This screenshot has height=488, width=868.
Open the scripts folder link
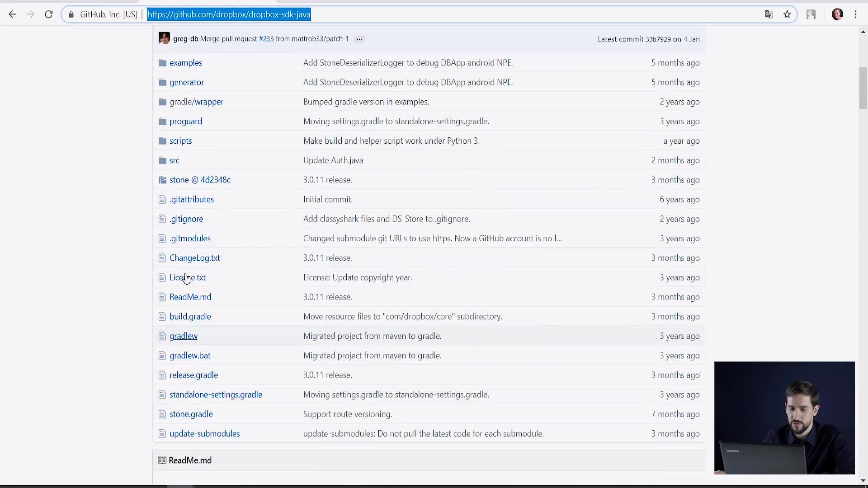point(181,141)
